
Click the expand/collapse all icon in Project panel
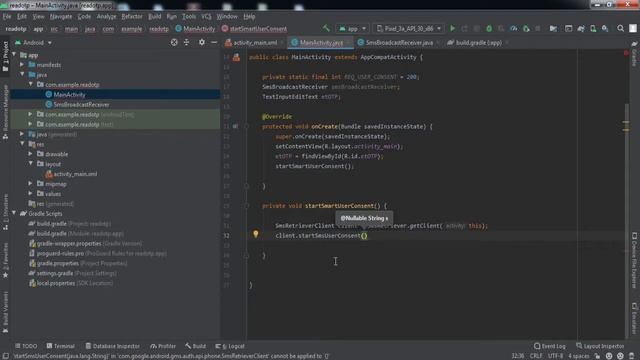pyautogui.click(x=187, y=42)
